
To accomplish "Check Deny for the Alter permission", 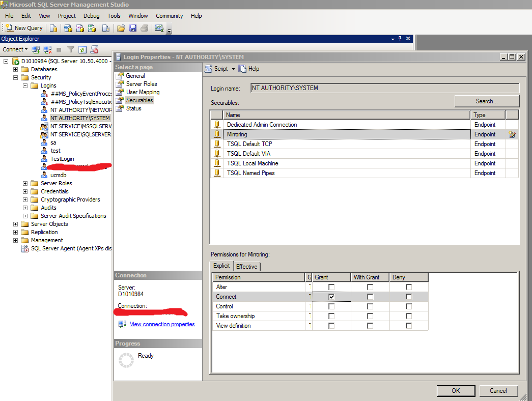I will click(x=409, y=287).
